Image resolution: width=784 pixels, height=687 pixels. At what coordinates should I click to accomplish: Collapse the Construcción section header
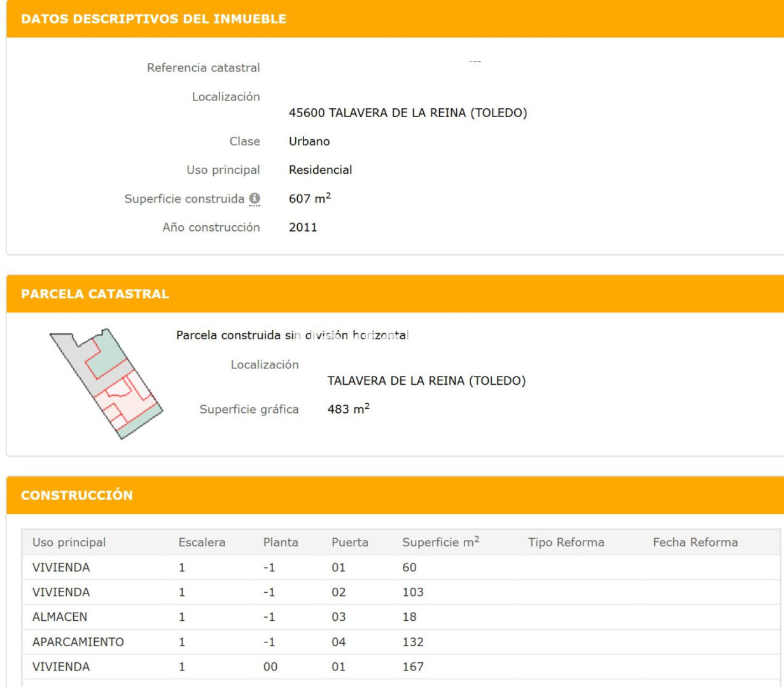[77, 496]
